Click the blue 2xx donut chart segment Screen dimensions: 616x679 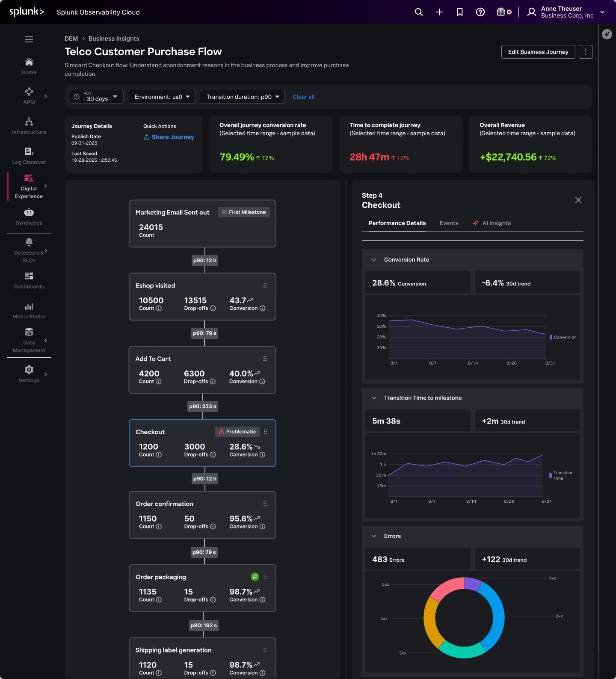(x=497, y=616)
